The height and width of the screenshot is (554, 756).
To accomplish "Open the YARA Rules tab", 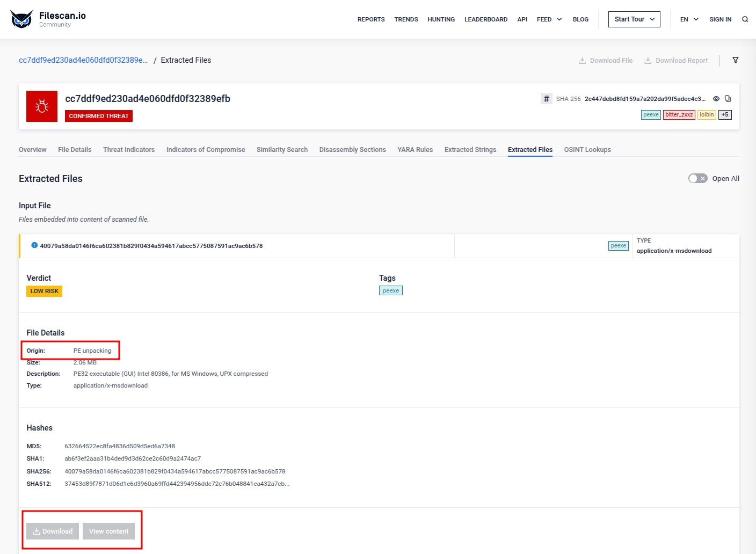I will (415, 150).
